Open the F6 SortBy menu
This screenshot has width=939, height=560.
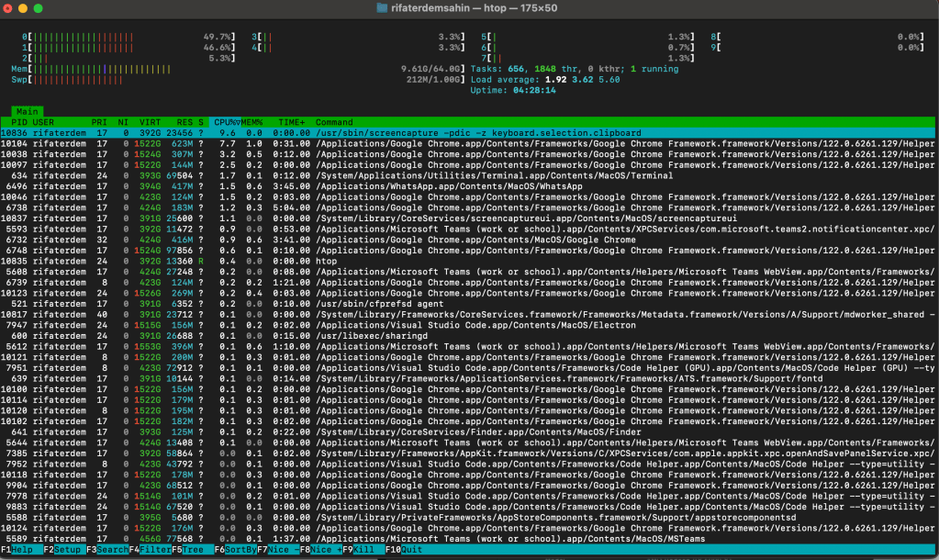(x=235, y=550)
